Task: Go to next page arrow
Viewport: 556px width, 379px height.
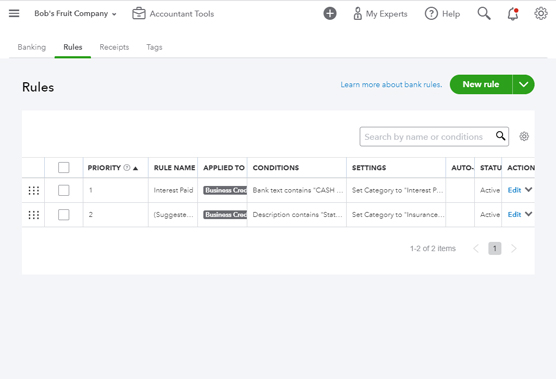Action: (513, 249)
